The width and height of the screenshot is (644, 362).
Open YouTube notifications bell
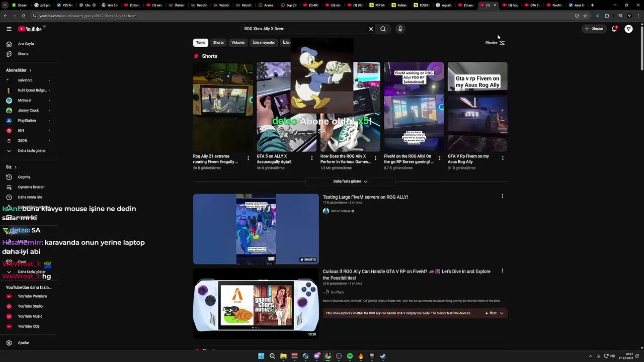click(614, 29)
